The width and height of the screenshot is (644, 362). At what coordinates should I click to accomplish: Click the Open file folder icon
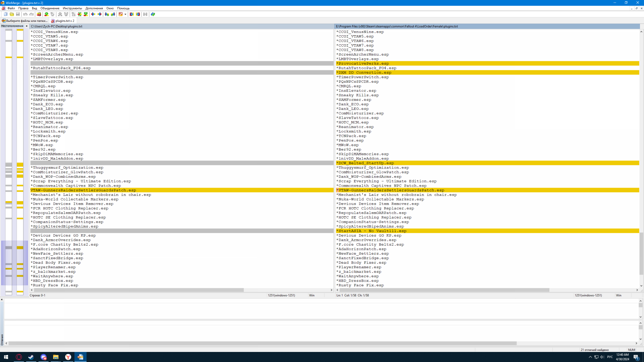coord(12,14)
